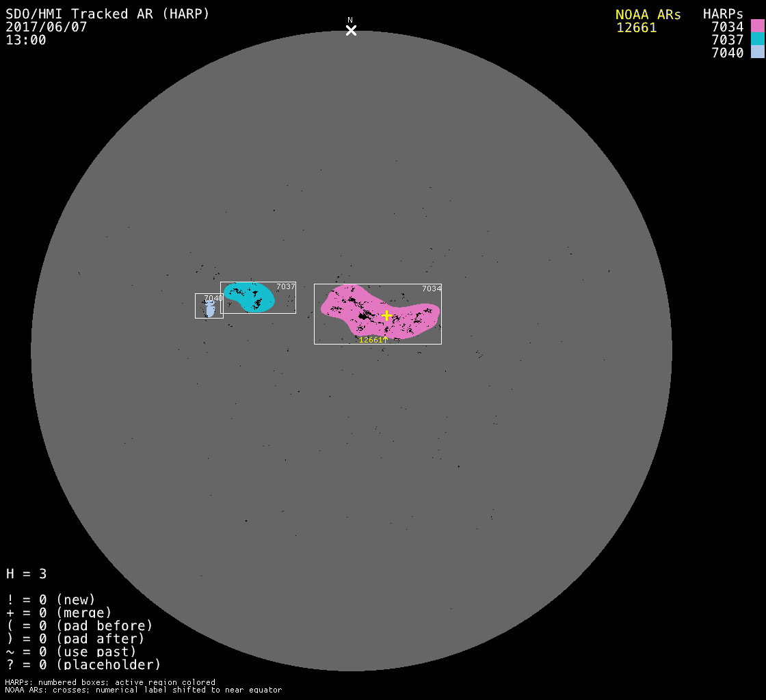
Task: Click the NOAA ARs legend heading
Action: coord(648,14)
